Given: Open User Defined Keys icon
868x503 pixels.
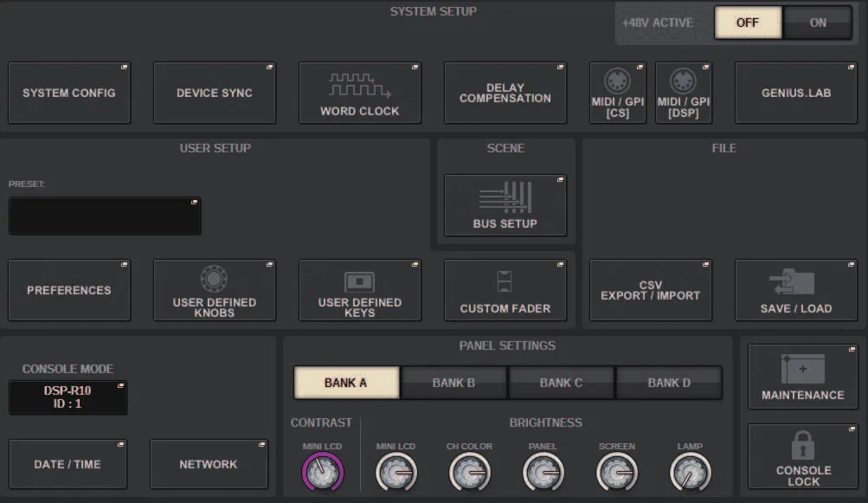Looking at the screenshot, I should click(359, 281).
